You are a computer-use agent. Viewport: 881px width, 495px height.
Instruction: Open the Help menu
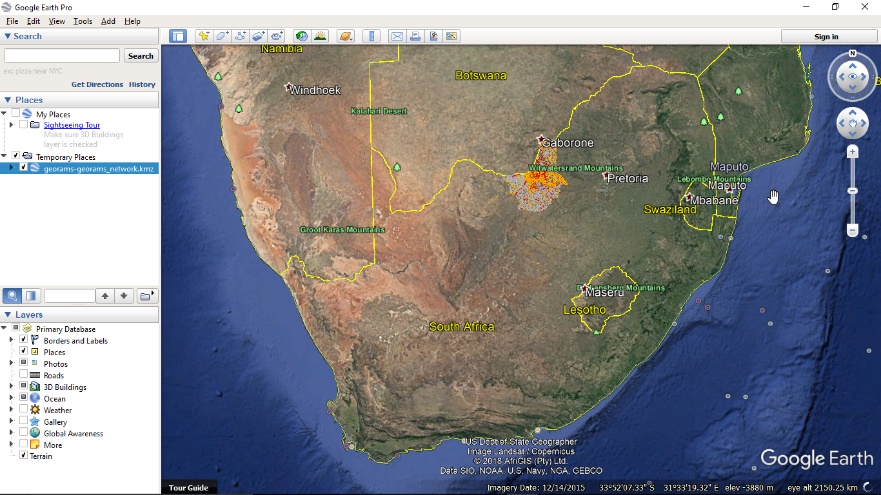[132, 21]
